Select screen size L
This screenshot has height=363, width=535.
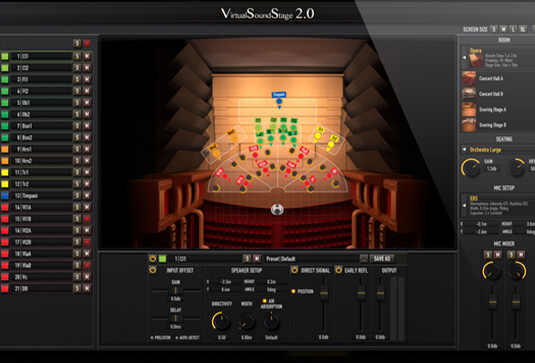[x=513, y=29]
